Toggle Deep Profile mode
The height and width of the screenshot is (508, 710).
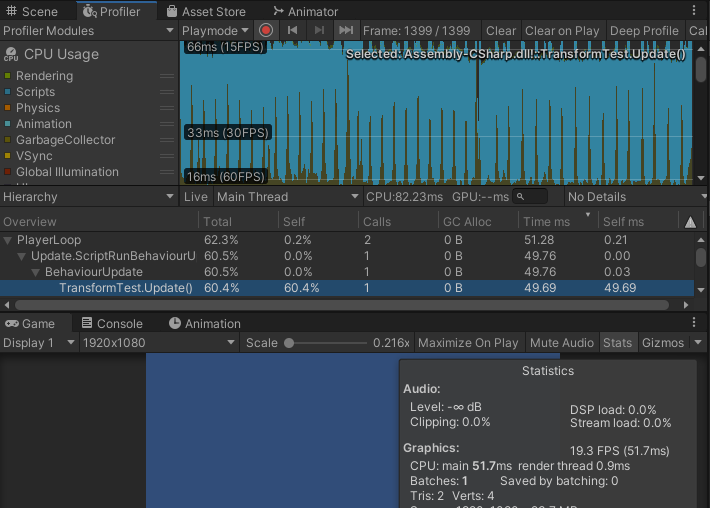click(644, 31)
